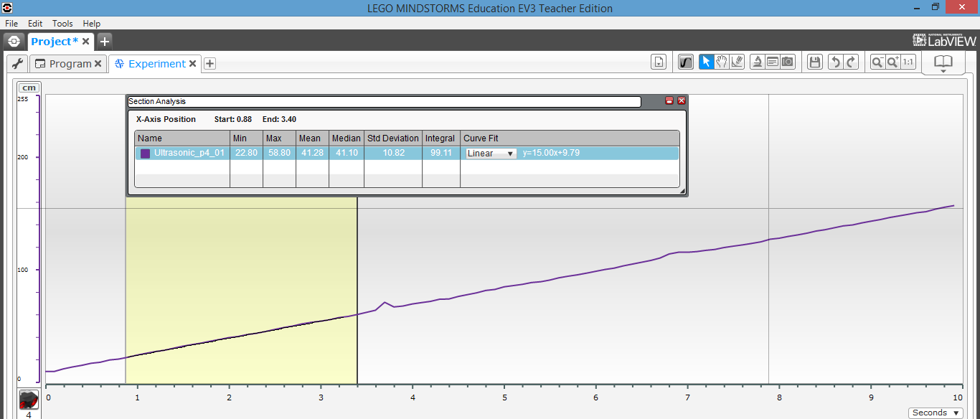Save the project with disk icon
Screen dimensions: 980x419
[x=814, y=62]
